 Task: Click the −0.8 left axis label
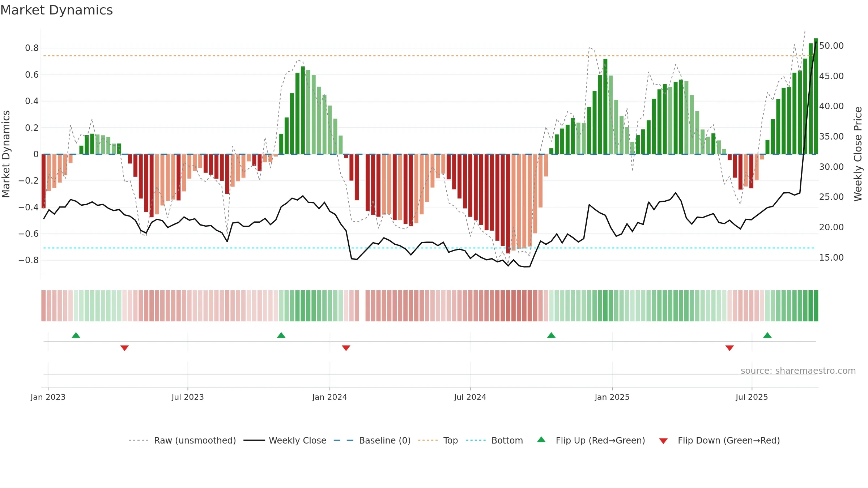[x=28, y=260]
